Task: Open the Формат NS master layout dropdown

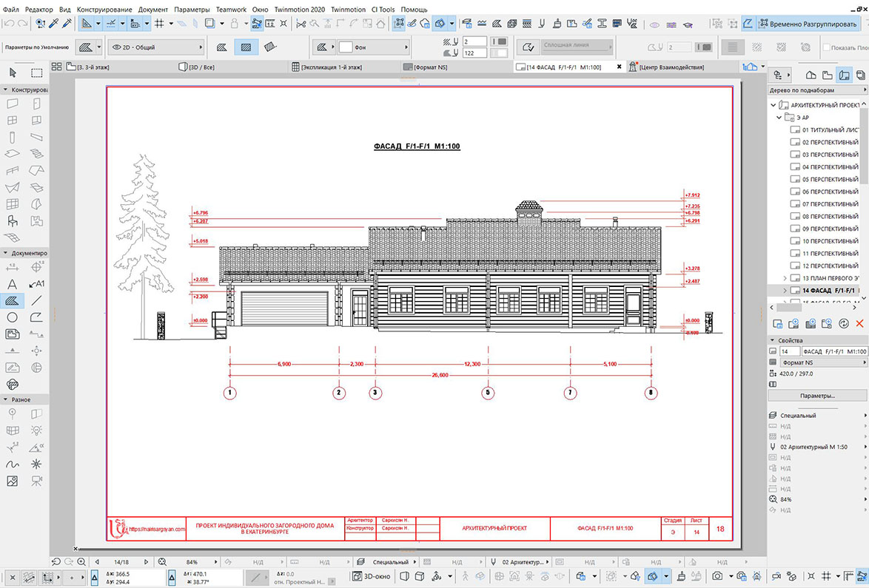Action: point(822,362)
